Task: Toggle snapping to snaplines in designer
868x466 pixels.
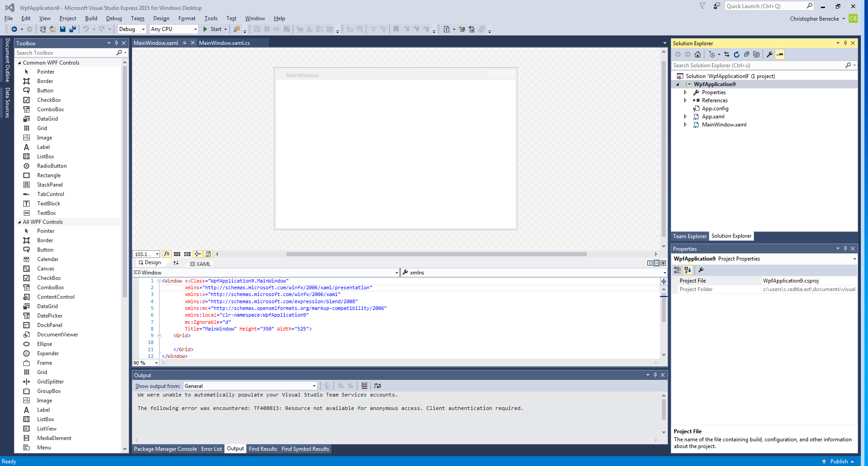Action: coord(197,254)
